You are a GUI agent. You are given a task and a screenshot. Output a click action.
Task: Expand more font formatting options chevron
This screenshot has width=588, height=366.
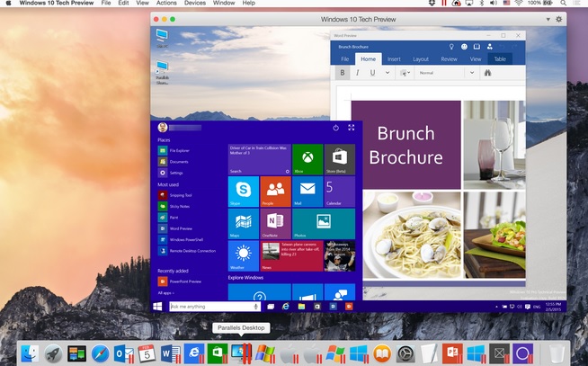coord(388,73)
